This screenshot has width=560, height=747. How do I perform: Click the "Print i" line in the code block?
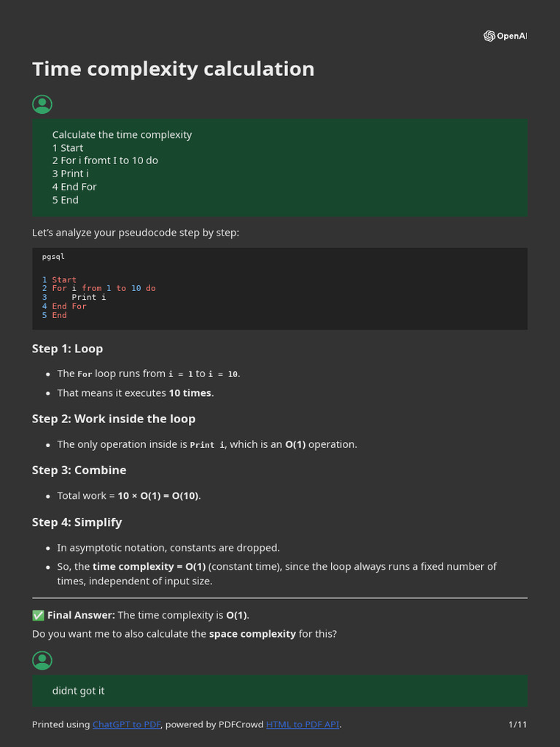tap(89, 297)
